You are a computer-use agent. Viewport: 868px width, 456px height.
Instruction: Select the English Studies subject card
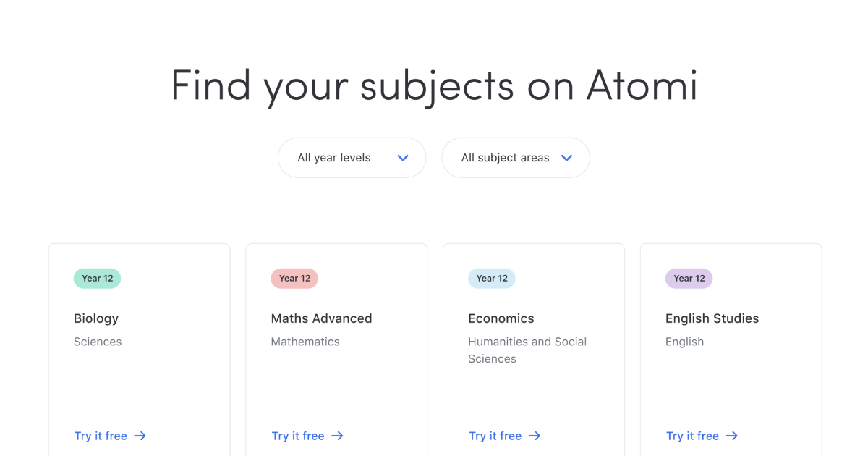pyautogui.click(x=731, y=347)
